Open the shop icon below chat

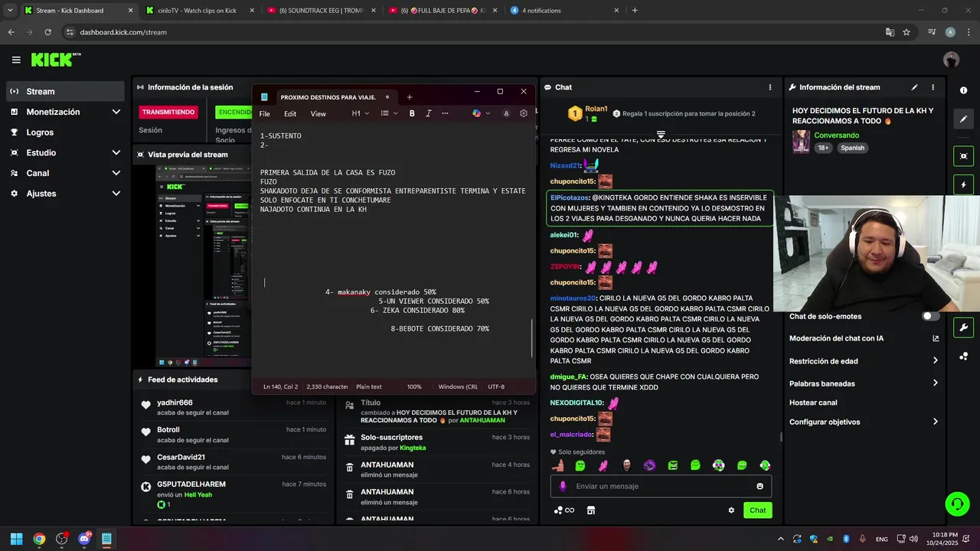pyautogui.click(x=591, y=510)
